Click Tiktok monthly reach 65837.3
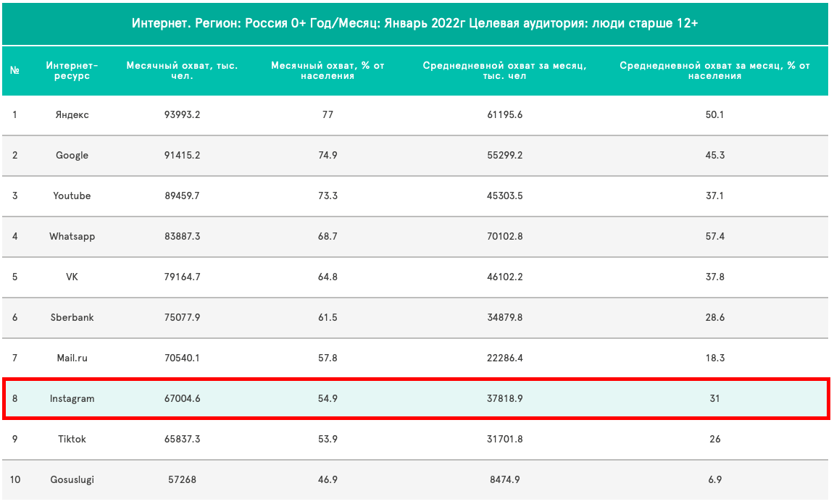834x504 pixels. click(182, 439)
